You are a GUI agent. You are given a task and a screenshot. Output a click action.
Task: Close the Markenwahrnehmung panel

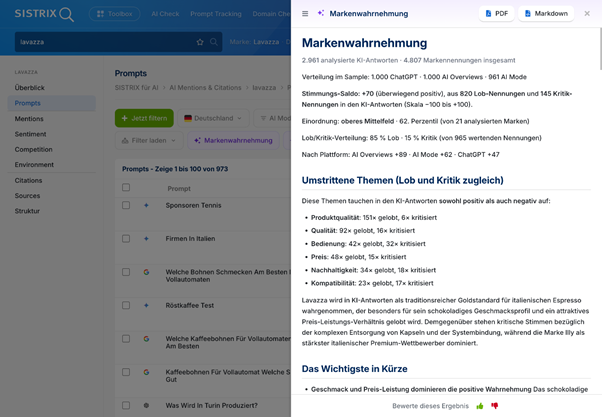(x=587, y=13)
